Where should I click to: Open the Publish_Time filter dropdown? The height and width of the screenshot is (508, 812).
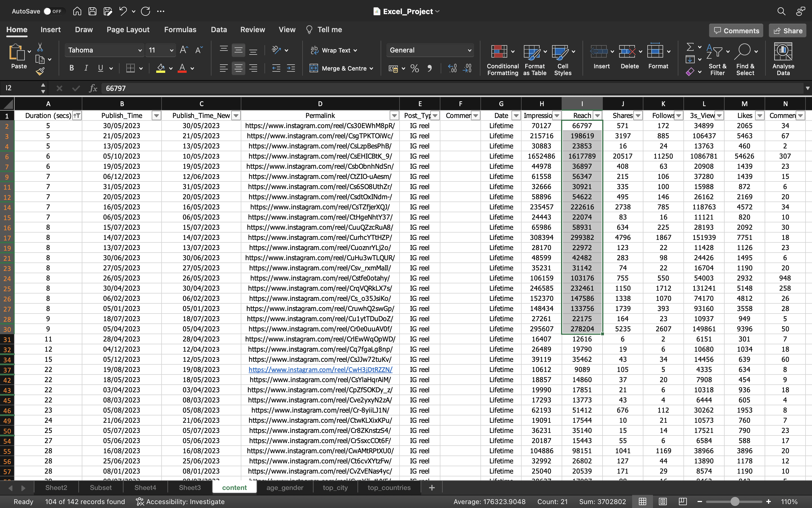point(156,116)
